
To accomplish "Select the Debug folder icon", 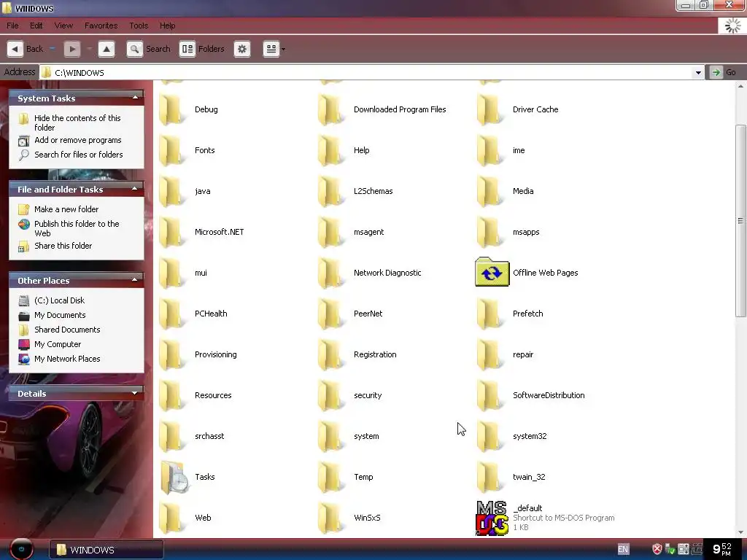I will (x=171, y=109).
